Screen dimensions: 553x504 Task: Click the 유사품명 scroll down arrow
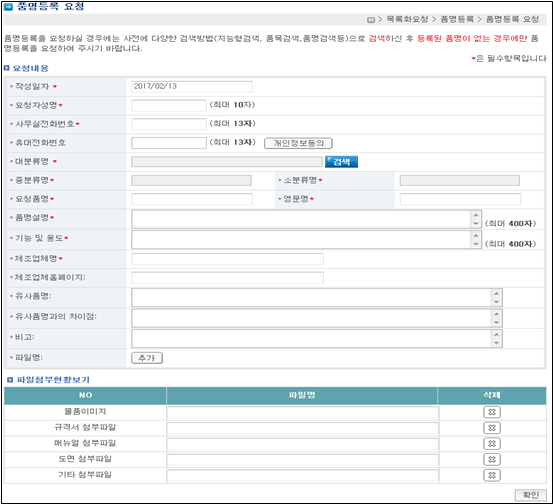(497, 302)
